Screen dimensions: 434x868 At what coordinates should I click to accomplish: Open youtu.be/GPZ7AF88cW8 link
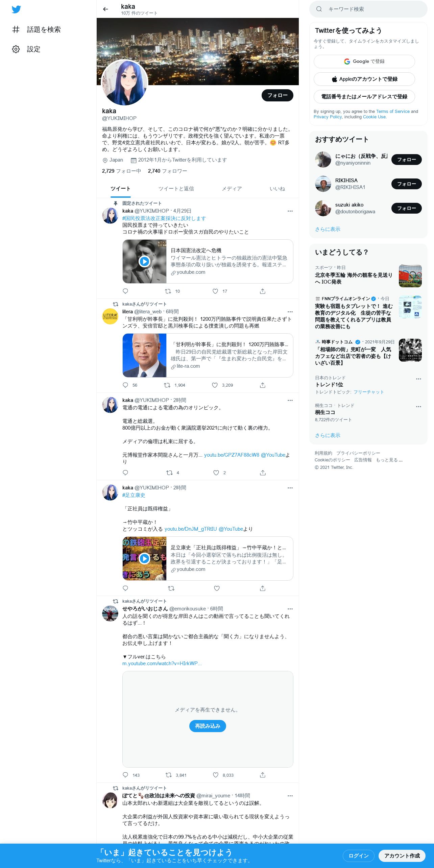(x=232, y=455)
